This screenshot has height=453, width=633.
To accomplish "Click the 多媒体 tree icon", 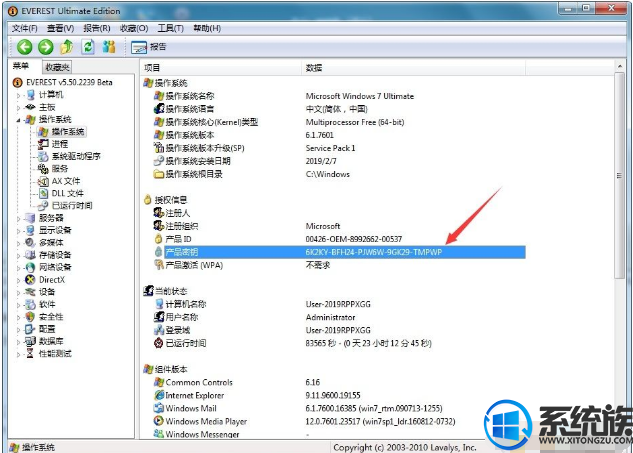I will (30, 243).
